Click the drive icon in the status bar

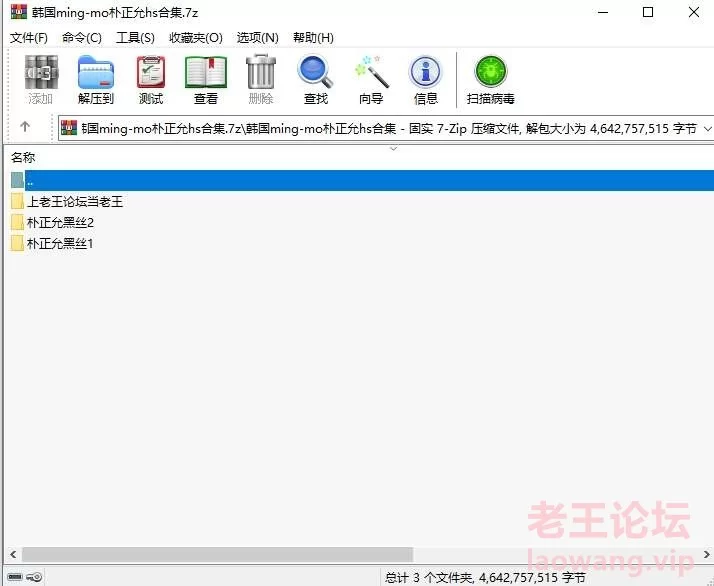15,577
